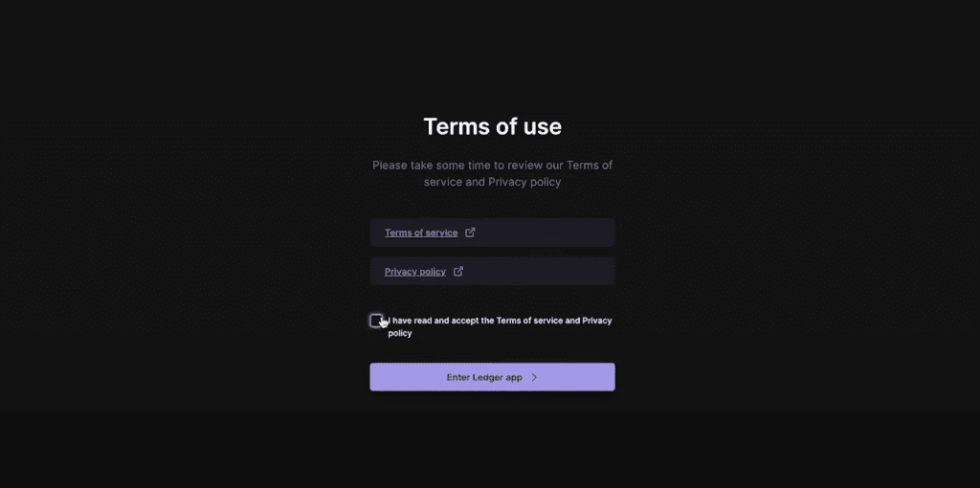Click the "I have read and accept" label text
Viewport: 980px width, 488px height.
pyautogui.click(x=440, y=321)
